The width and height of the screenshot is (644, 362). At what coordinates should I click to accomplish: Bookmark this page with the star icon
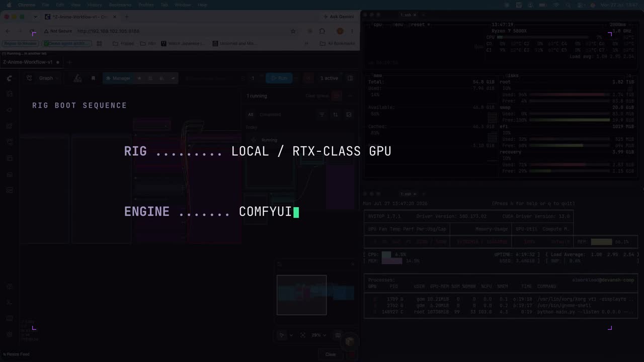(x=293, y=31)
